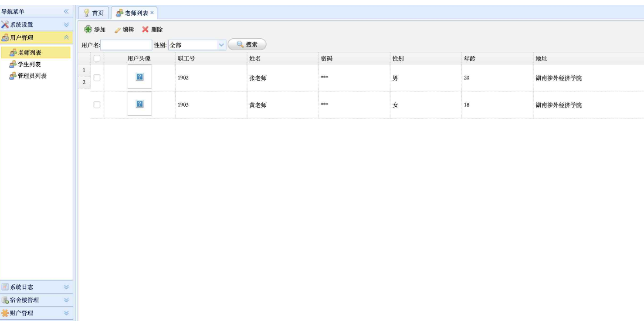Open 学生列表 in the navigation tree
Screen dimensions: 644x321
tap(29, 64)
